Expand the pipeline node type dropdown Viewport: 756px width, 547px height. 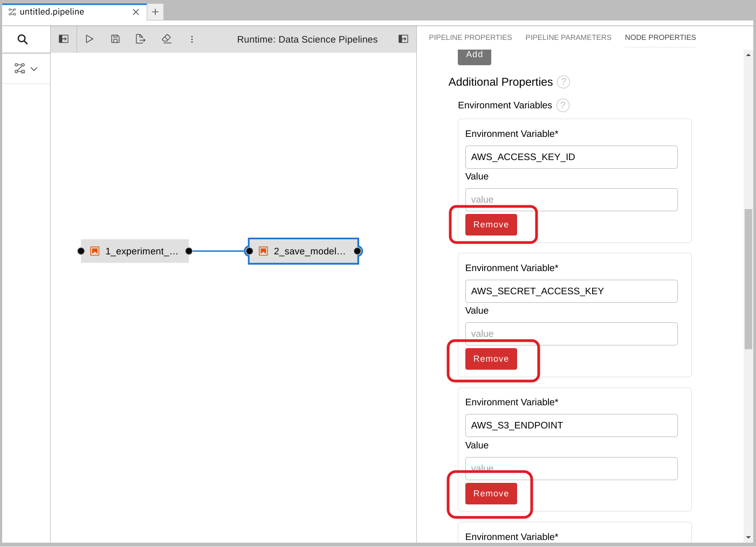click(x=26, y=68)
